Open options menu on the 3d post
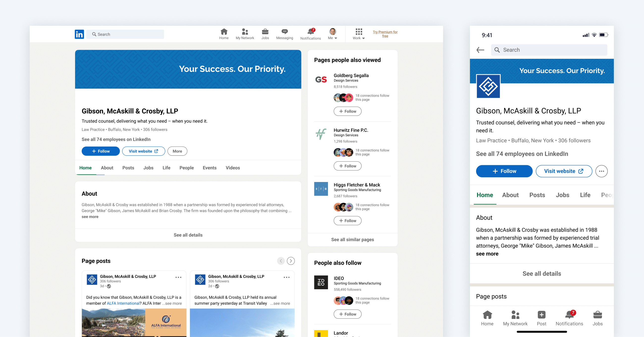Screen dimensions: 644x337 (178, 277)
